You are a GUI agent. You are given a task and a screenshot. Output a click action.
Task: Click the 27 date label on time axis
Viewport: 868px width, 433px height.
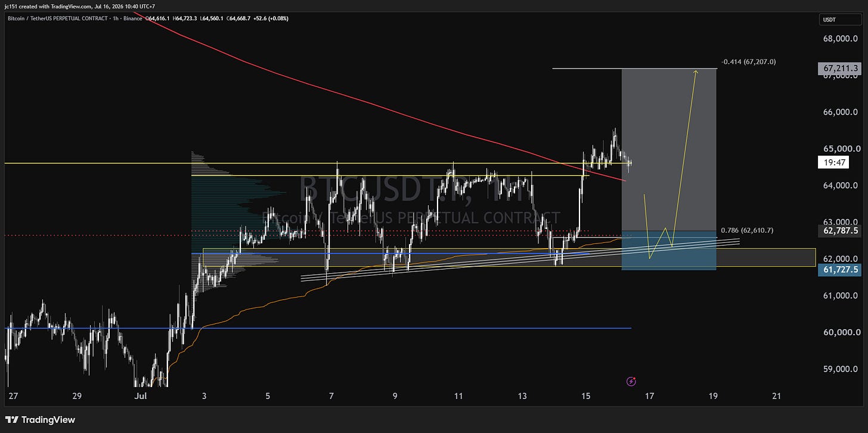pos(14,395)
